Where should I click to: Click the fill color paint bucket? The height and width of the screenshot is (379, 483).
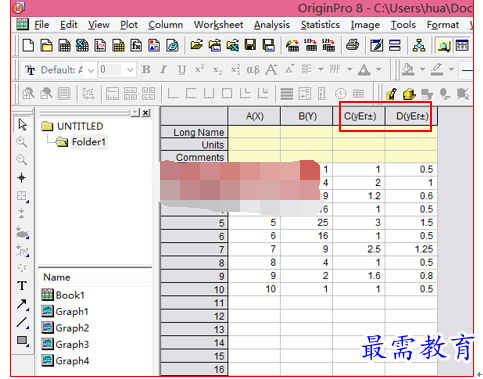(x=408, y=70)
